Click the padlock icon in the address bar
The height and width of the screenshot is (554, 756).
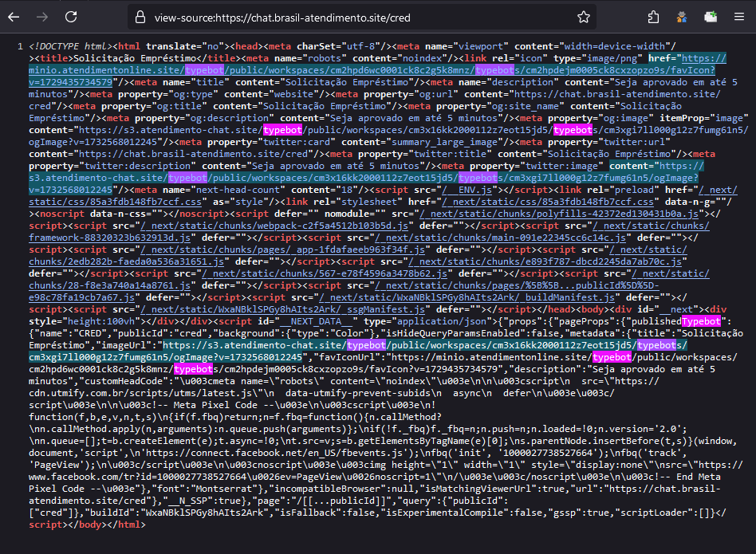142,17
